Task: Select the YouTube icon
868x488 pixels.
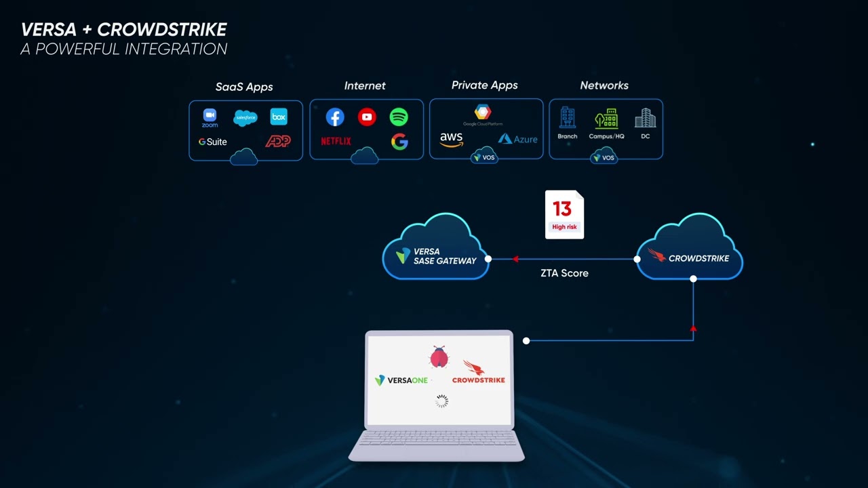Action: (x=367, y=117)
